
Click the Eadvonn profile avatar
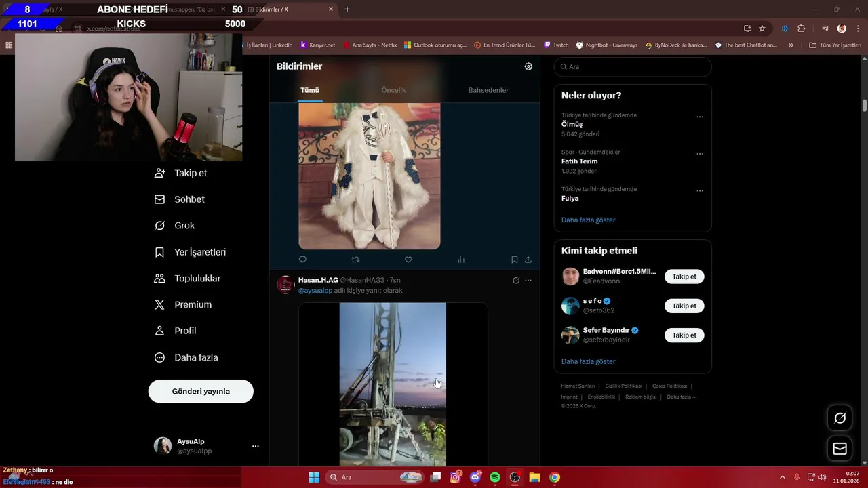[571, 277]
